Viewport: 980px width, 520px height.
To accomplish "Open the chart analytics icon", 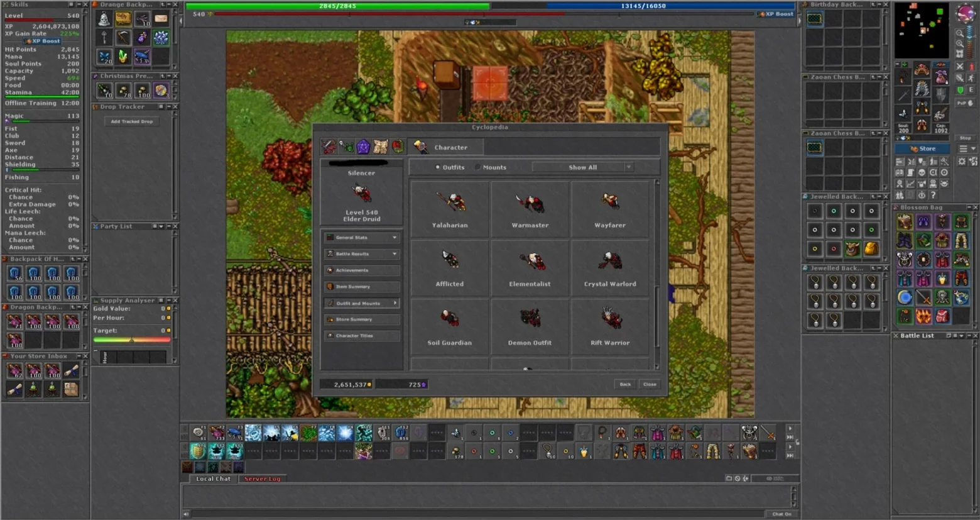I will point(910,184).
